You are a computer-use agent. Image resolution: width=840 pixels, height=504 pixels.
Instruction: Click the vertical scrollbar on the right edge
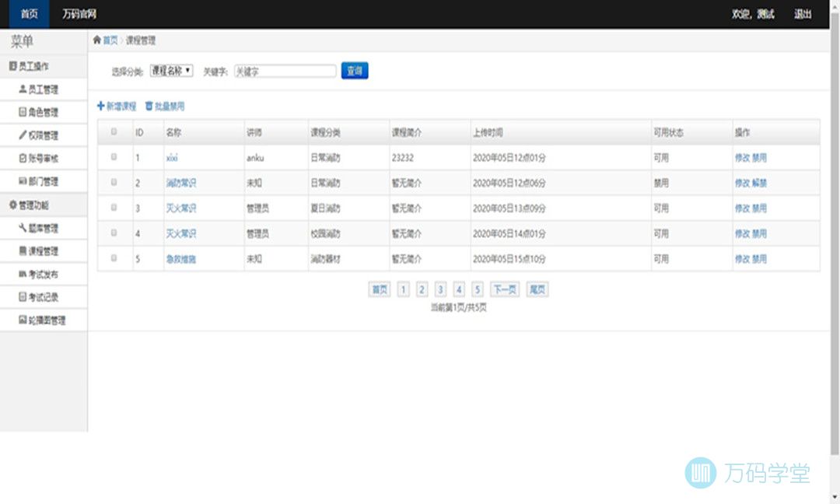pos(835,236)
